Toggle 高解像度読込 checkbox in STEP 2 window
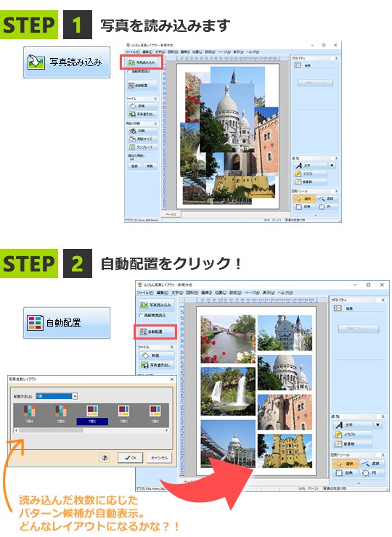The image size is (392, 537). coord(141,315)
